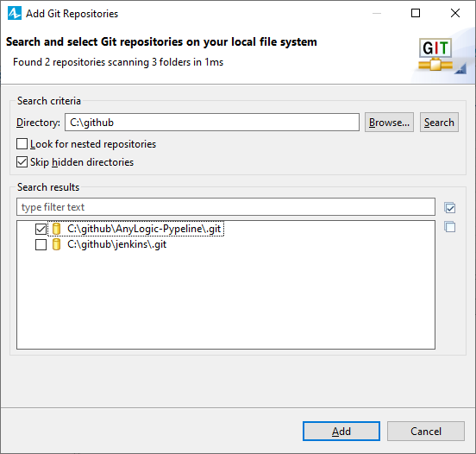Click the Select All checked-boxes icon

449,207
